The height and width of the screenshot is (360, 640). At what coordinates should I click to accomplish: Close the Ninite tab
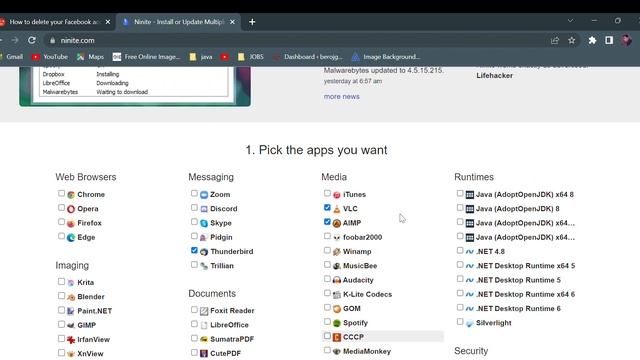(232, 22)
